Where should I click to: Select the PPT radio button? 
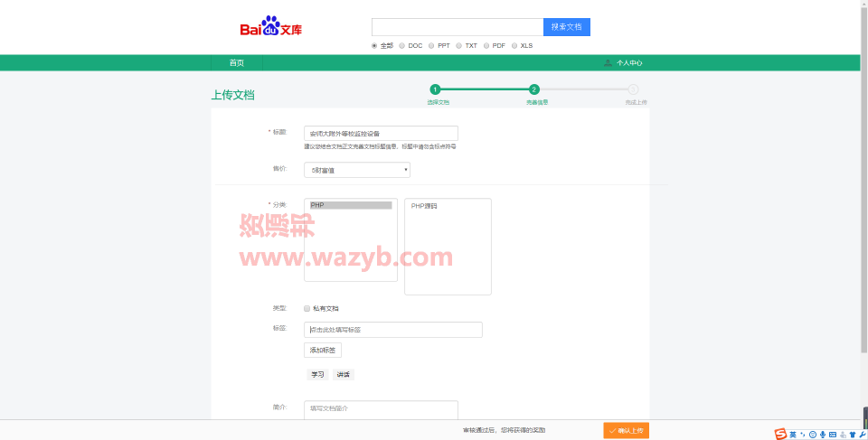click(431, 46)
